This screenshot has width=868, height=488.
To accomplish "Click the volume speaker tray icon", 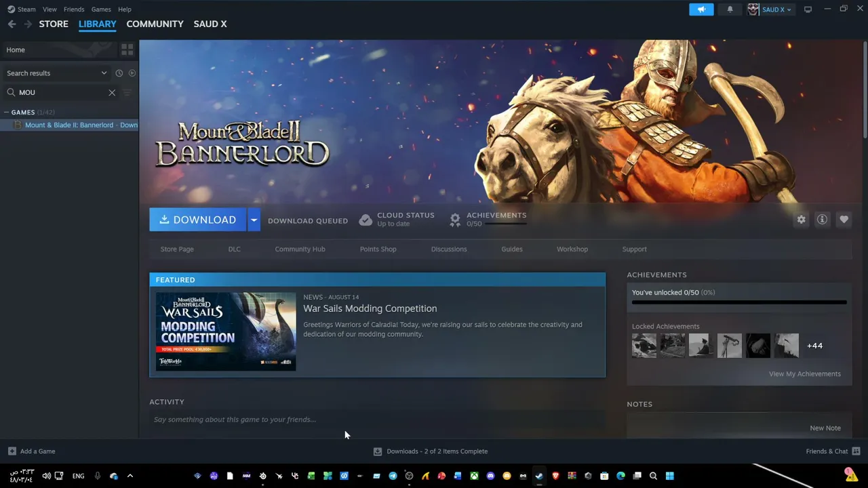I will pos(46,476).
